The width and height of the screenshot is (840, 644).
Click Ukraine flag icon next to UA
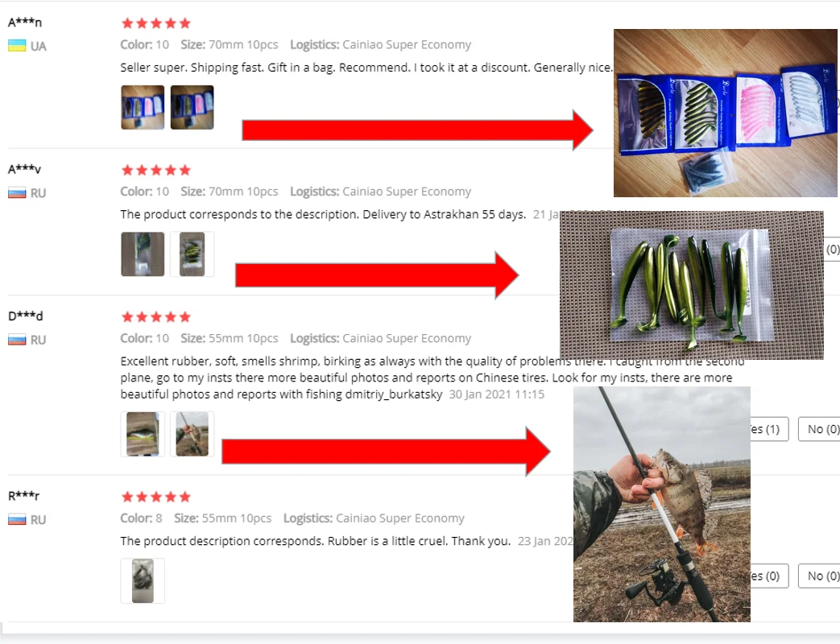(x=17, y=46)
